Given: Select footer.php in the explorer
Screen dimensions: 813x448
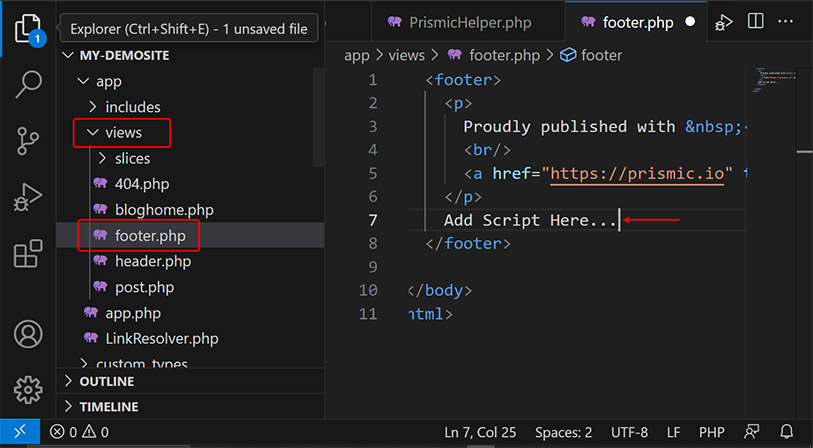Looking at the screenshot, I should [190, 235].
